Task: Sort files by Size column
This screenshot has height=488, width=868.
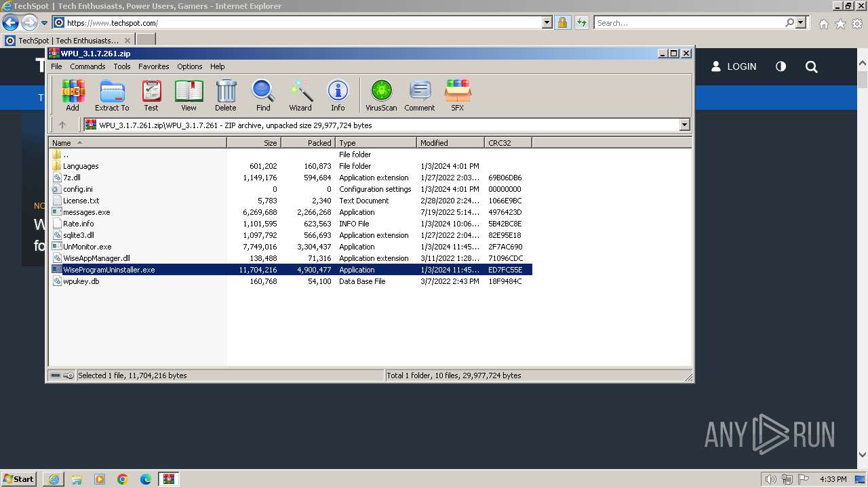Action: tap(254, 143)
